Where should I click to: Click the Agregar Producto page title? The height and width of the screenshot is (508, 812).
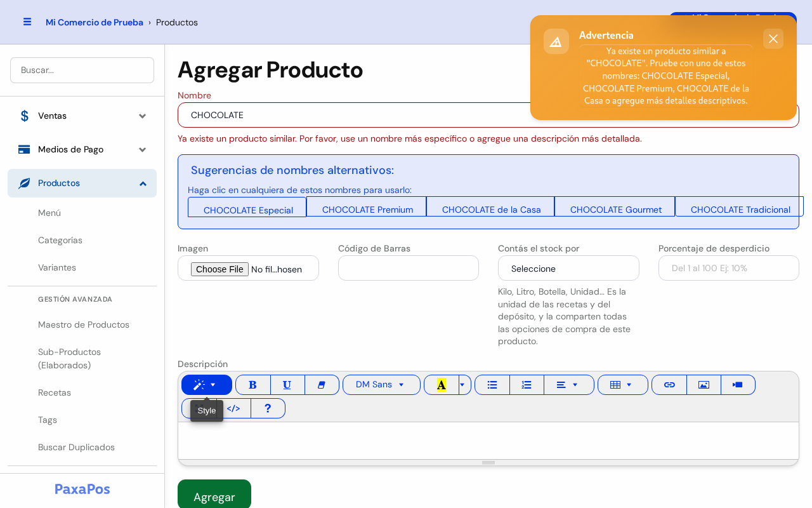(270, 70)
